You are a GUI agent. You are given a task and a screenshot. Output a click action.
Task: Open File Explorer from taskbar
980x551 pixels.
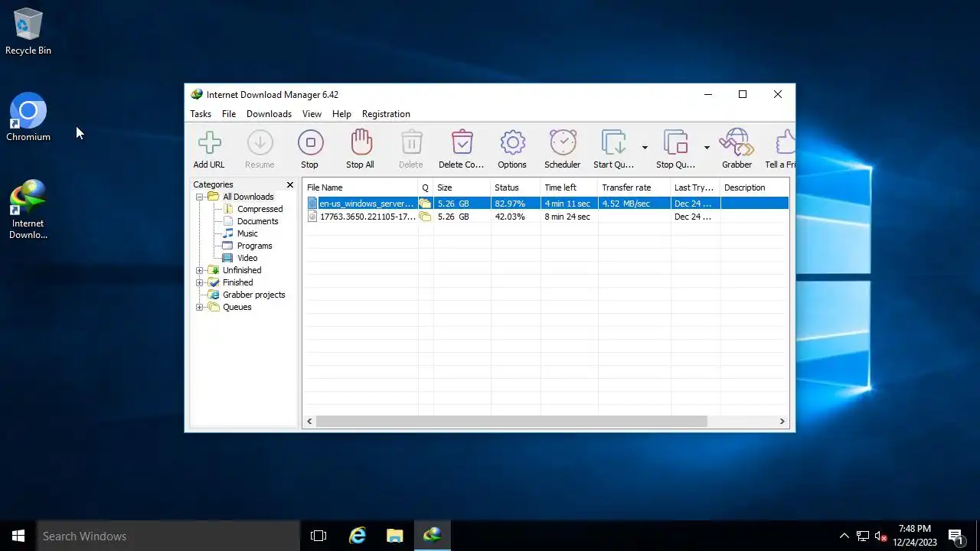394,536
